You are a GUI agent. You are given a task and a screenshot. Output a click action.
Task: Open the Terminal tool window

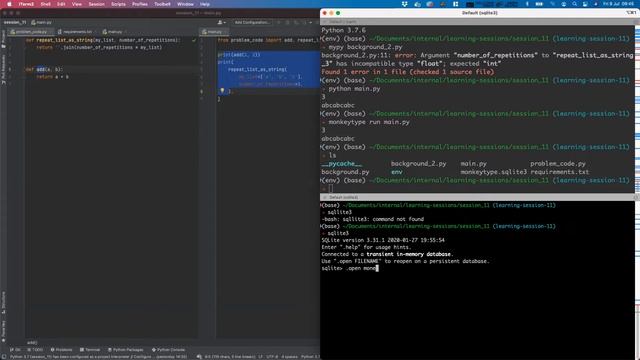point(90,350)
